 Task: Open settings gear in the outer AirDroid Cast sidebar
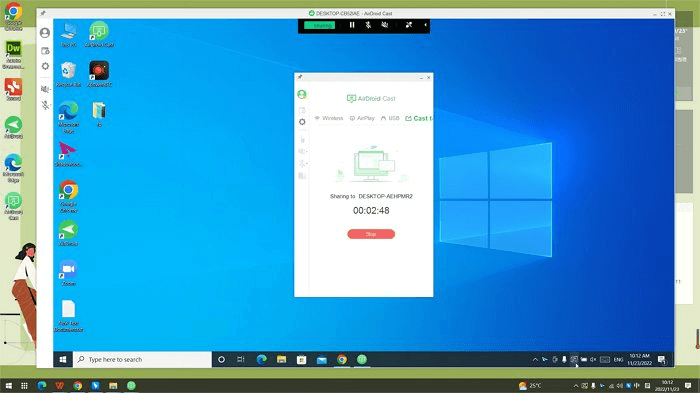tap(45, 66)
